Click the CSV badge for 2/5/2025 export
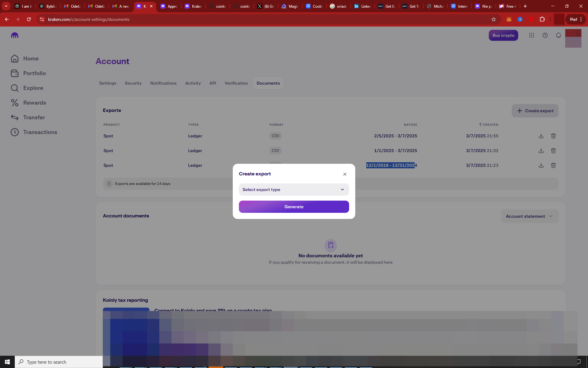The image size is (588, 368). point(275,136)
